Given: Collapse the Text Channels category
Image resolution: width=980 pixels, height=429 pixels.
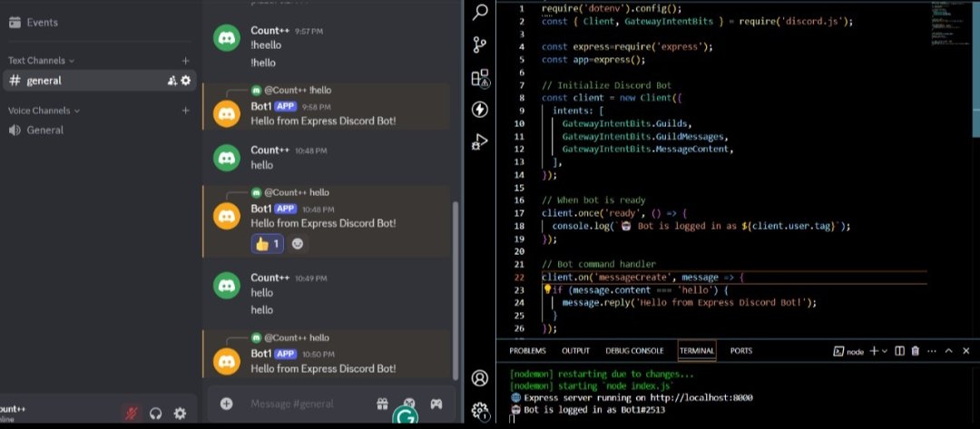Looking at the screenshot, I should pyautogui.click(x=41, y=61).
